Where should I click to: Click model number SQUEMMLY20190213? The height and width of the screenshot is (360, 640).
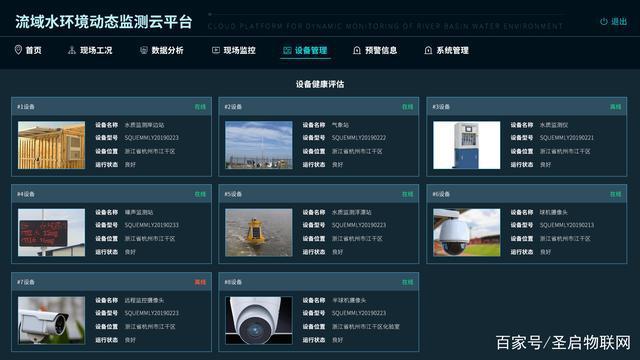pyautogui.click(x=567, y=225)
